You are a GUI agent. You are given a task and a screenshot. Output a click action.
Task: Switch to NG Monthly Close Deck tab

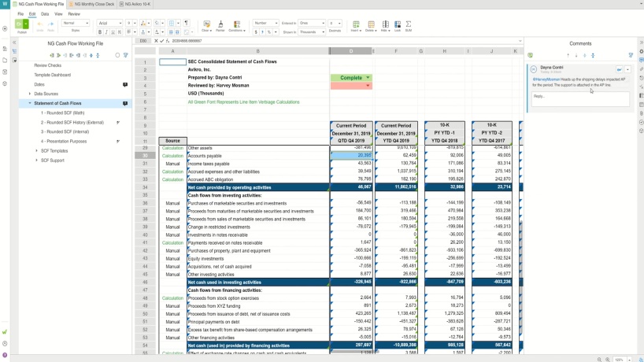92,4
